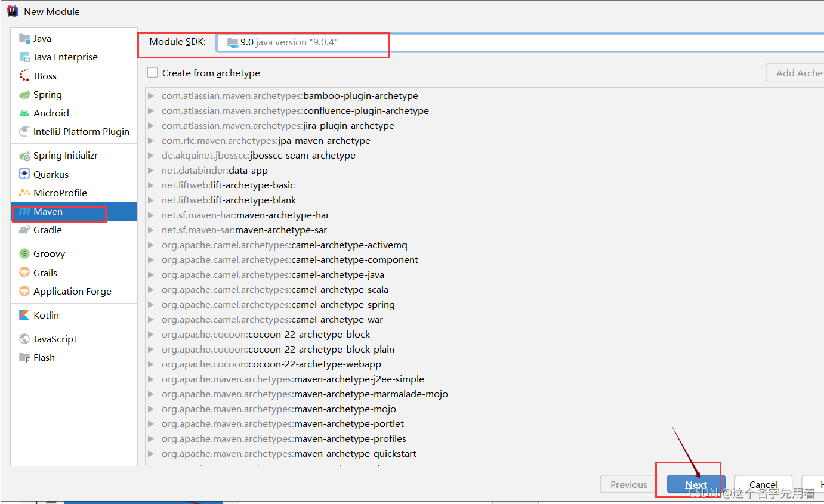Screen dimensions: 824x504
Task: Expand bamboo-plugin-archetype node
Action: pos(151,95)
